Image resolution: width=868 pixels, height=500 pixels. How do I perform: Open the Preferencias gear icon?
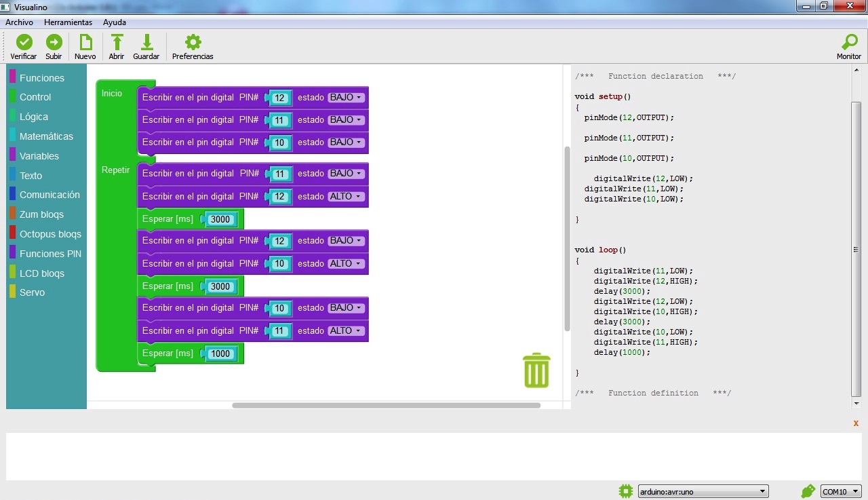193,43
